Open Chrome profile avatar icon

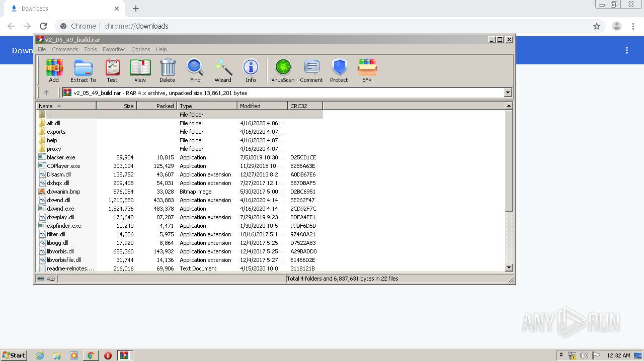click(617, 26)
